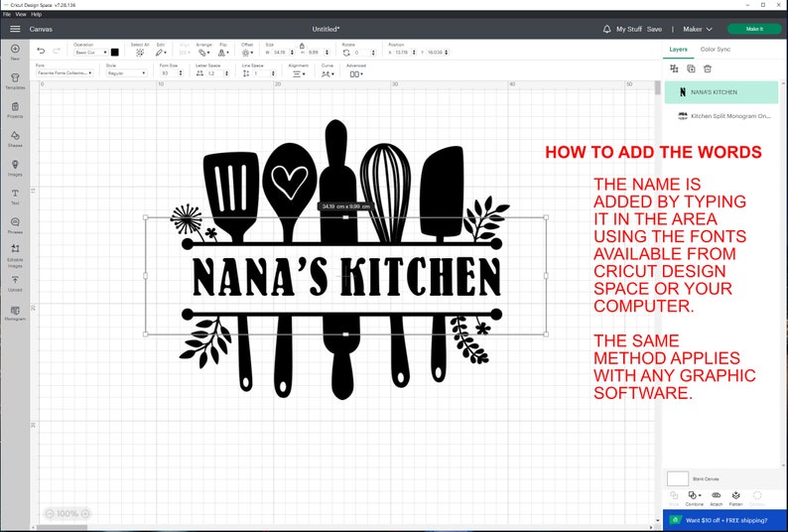Open the Upload tool in sidebar

click(15, 284)
